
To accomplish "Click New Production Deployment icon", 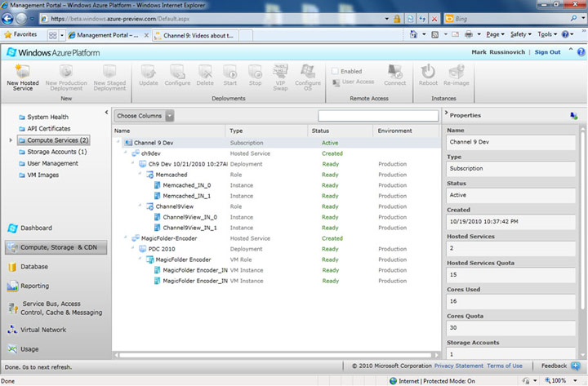I will (66, 71).
